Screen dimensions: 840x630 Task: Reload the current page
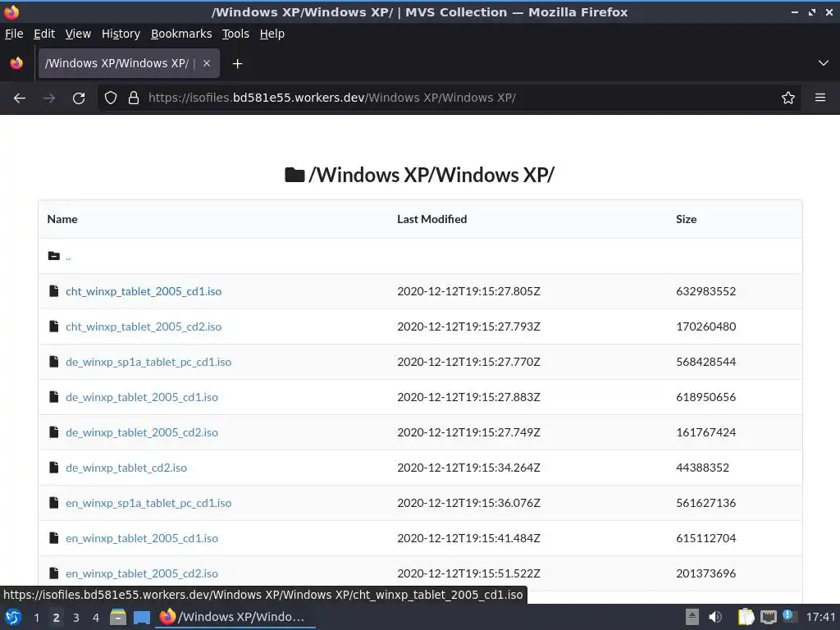(79, 98)
